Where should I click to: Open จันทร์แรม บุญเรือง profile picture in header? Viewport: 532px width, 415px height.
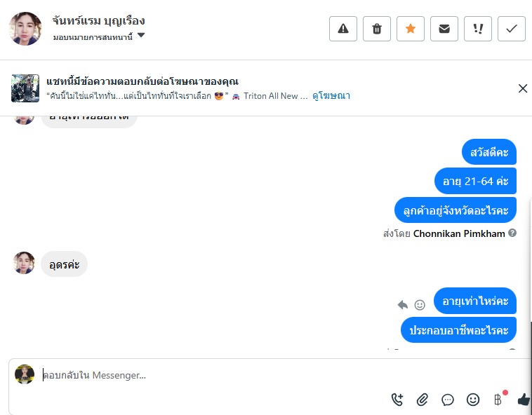pyautogui.click(x=25, y=29)
